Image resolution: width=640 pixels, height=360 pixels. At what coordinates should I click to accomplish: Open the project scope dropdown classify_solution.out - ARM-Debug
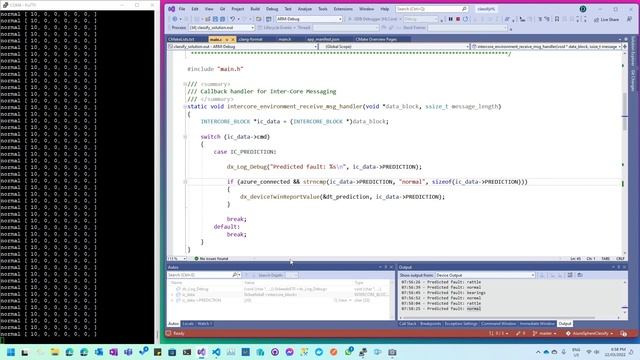click(x=242, y=47)
